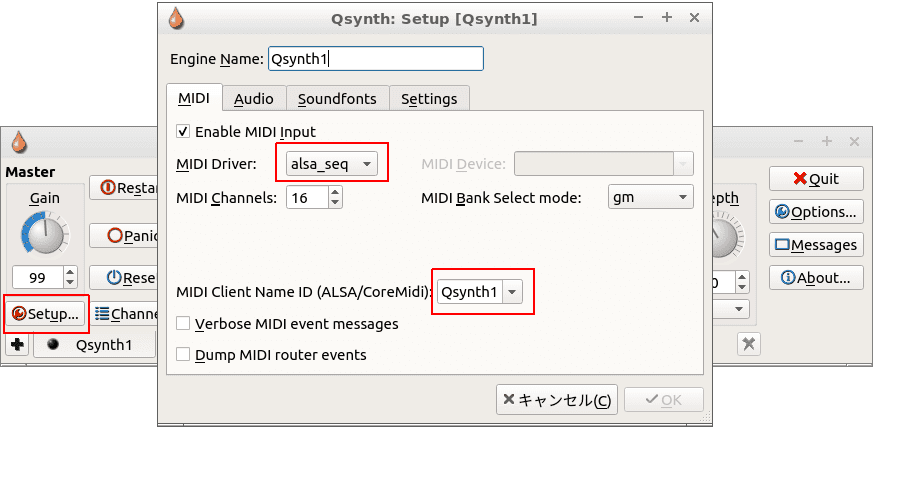Open the MIDI Bank Select mode dropdown
This screenshot has height=500, width=900.
(x=650, y=197)
